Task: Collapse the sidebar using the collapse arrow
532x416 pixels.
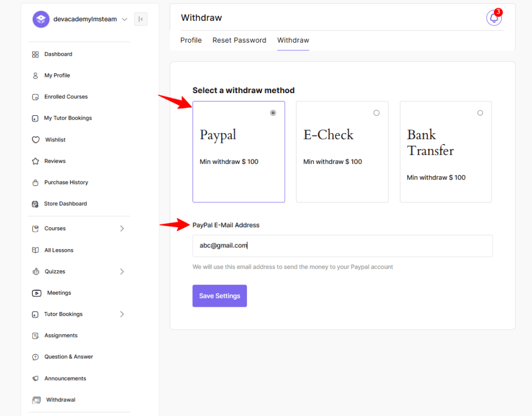Action: click(x=141, y=19)
